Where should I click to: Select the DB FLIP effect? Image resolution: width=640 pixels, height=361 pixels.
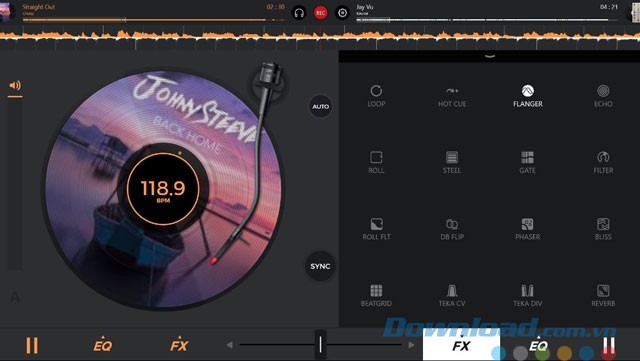pos(452,229)
